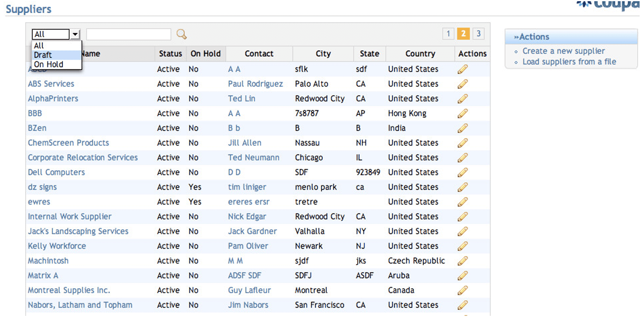Select the All option in the filter list
The height and width of the screenshot is (327, 644).
(56, 45)
